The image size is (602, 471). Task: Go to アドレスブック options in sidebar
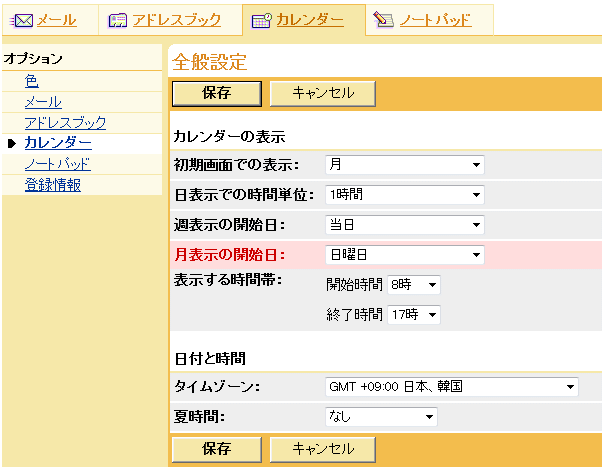(65, 123)
